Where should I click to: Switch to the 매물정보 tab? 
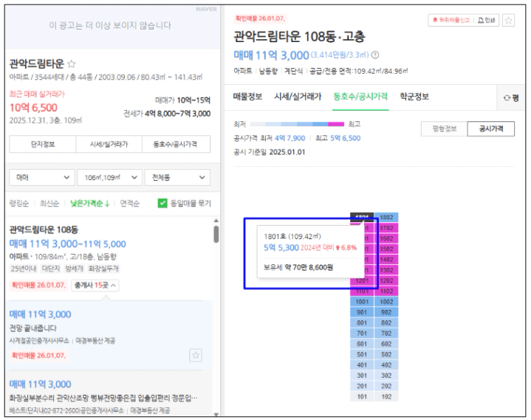248,97
